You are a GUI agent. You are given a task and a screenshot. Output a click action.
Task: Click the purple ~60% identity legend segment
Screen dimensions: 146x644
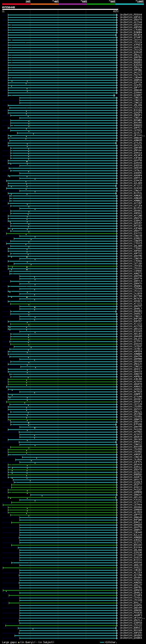coord(73,4)
